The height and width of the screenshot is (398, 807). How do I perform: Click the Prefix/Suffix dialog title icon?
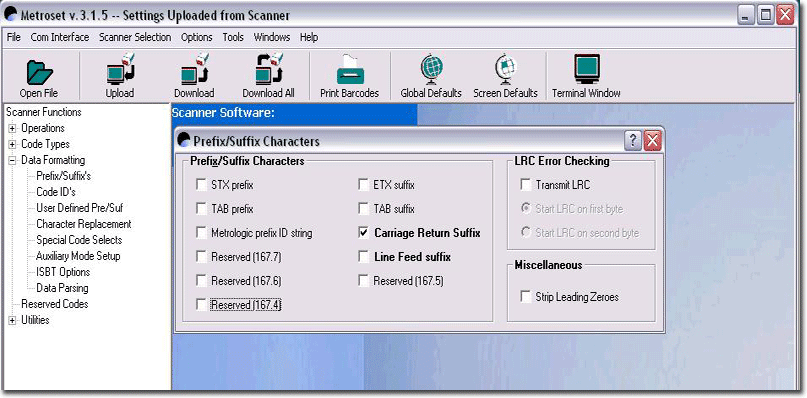pos(184,140)
